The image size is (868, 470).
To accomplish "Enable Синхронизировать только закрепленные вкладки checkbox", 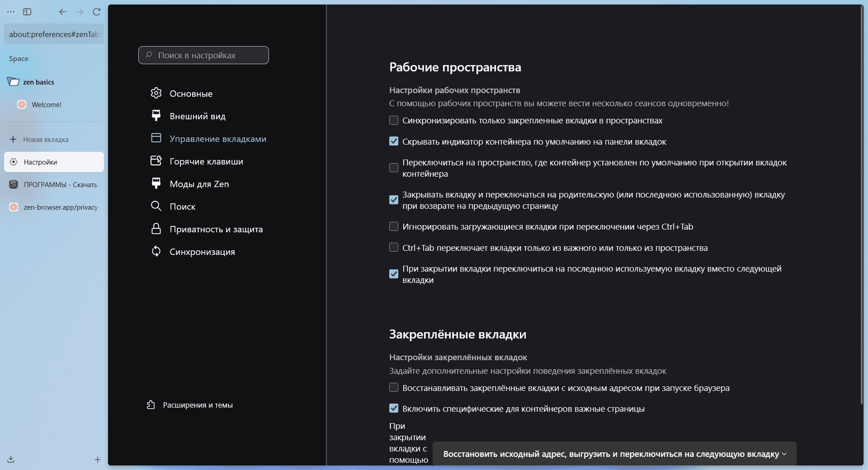I will coord(394,120).
